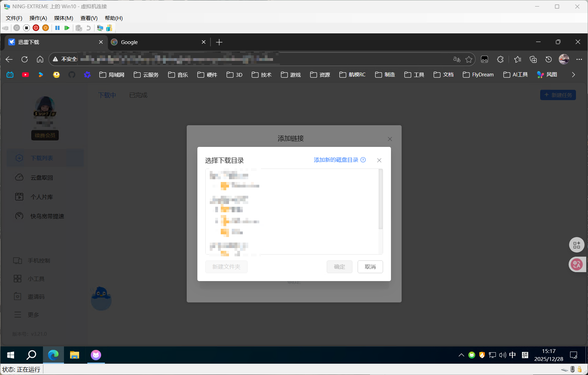The height and width of the screenshot is (375, 588).
Task: Open the 帮助(H) menu
Action: coord(114,18)
